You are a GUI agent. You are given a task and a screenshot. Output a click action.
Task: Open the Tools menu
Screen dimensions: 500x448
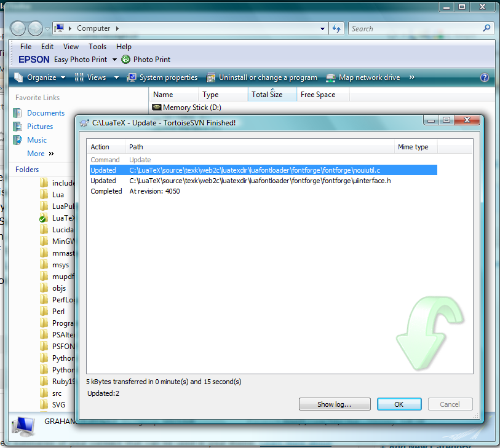97,47
